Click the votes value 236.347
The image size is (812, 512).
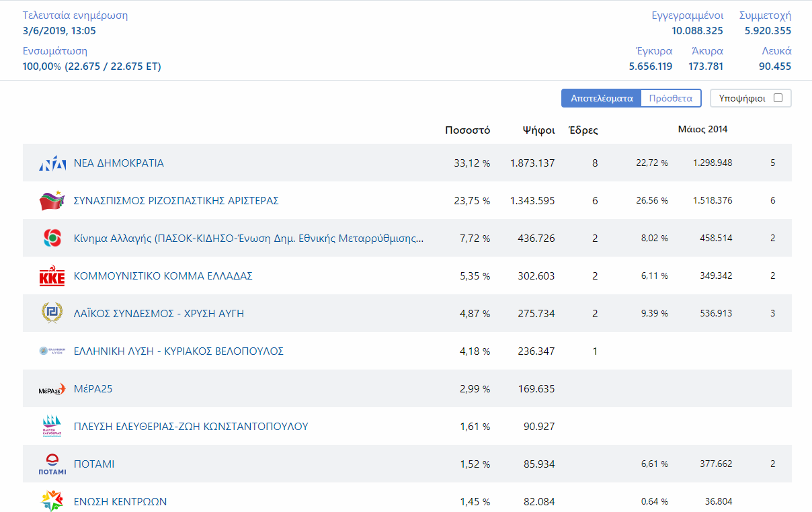click(536, 351)
